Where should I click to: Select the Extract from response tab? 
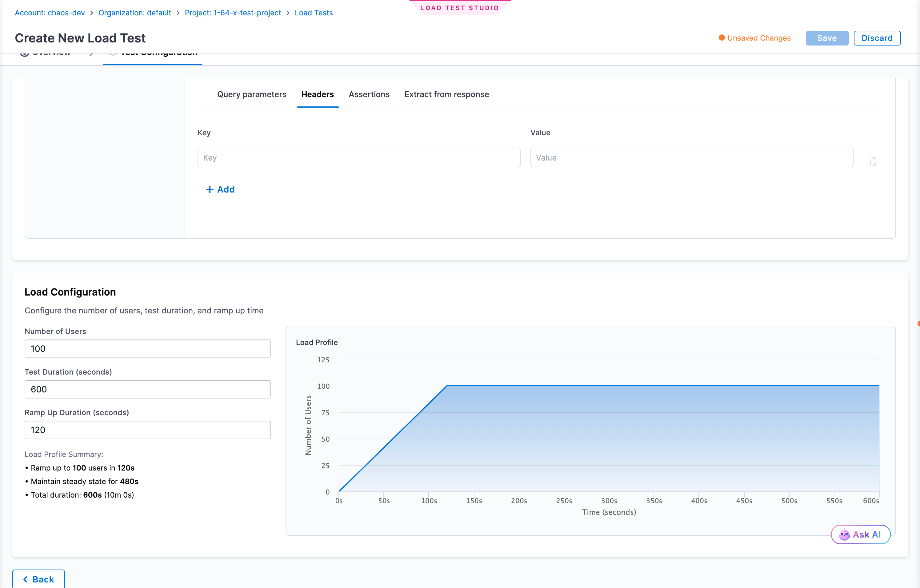[447, 94]
